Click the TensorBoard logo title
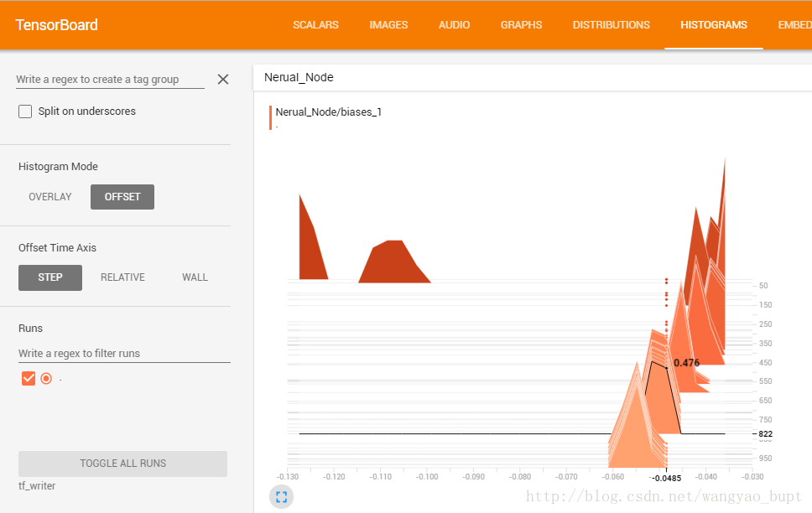812x513 pixels. tap(56, 25)
